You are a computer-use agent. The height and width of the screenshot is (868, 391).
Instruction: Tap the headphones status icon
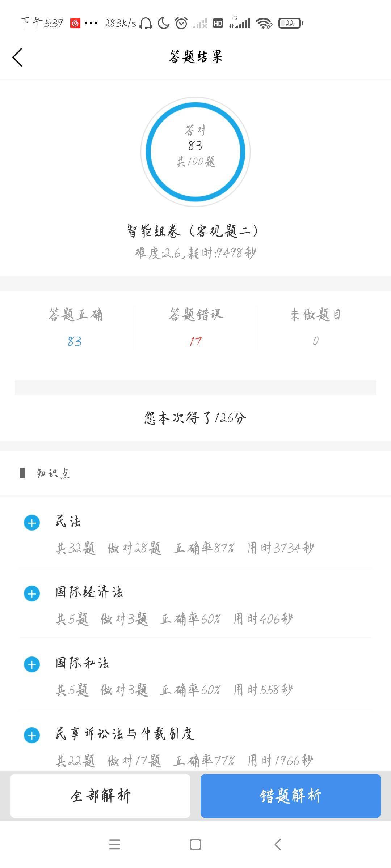click(x=146, y=24)
